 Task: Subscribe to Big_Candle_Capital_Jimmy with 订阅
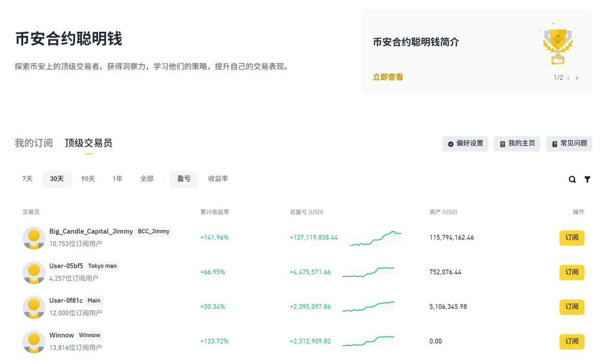coord(572,238)
